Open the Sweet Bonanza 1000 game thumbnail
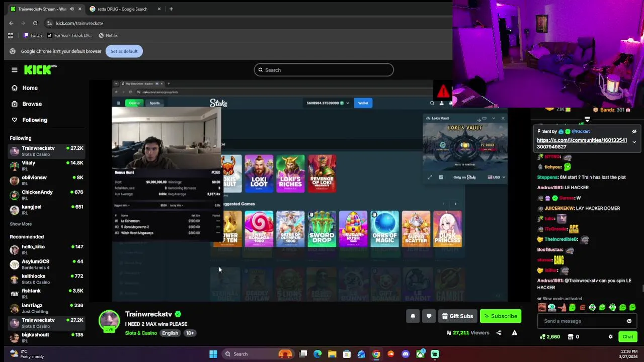644x362 pixels. pyautogui.click(x=259, y=229)
